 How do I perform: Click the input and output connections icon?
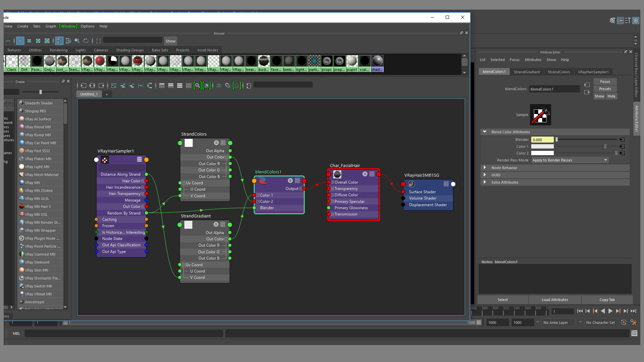point(92,86)
